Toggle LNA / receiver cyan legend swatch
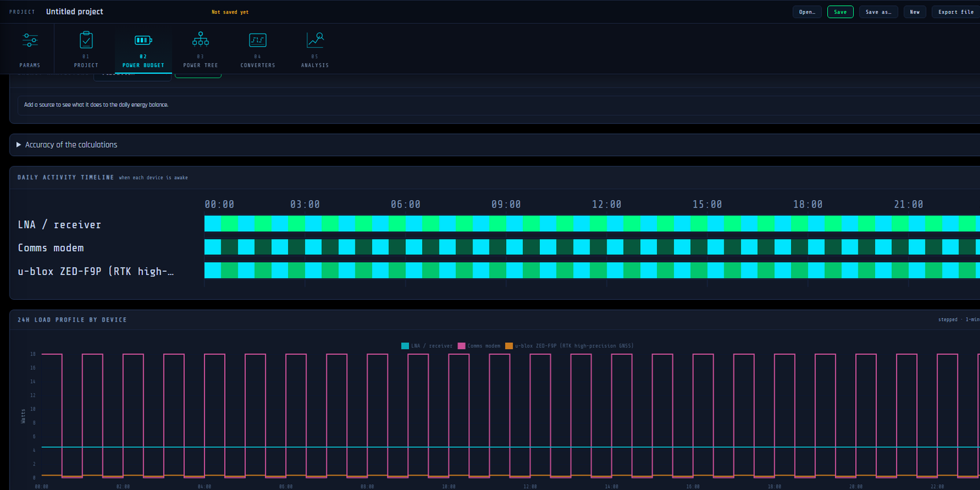Viewport: 980px width, 490px height. coord(405,346)
